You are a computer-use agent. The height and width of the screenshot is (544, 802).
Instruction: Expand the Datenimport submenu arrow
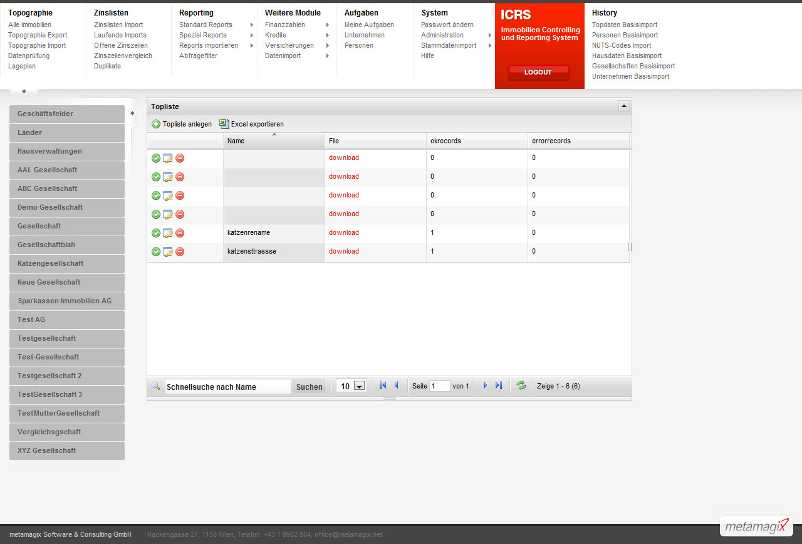(x=327, y=56)
